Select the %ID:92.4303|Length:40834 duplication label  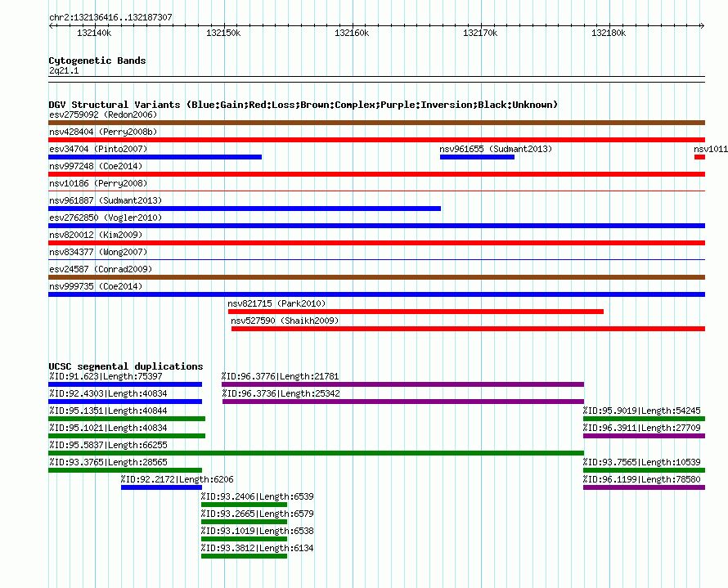click(x=108, y=393)
